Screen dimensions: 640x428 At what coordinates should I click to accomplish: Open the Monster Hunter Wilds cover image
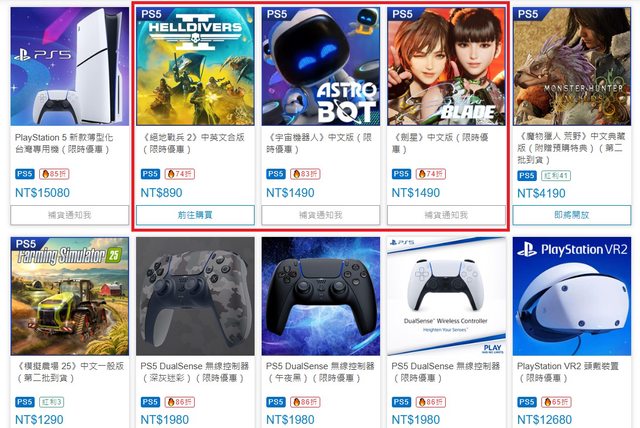571,66
